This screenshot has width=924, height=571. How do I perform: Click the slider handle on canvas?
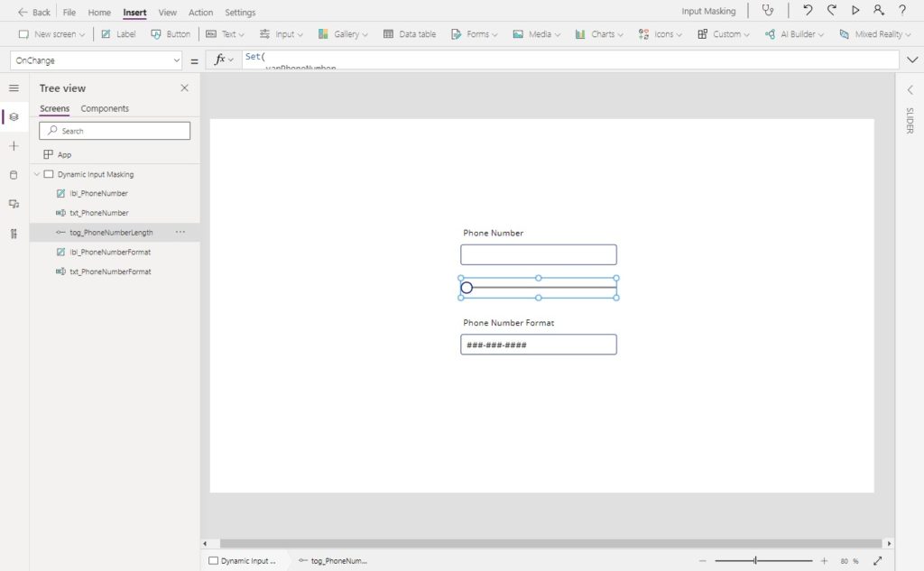pos(467,288)
